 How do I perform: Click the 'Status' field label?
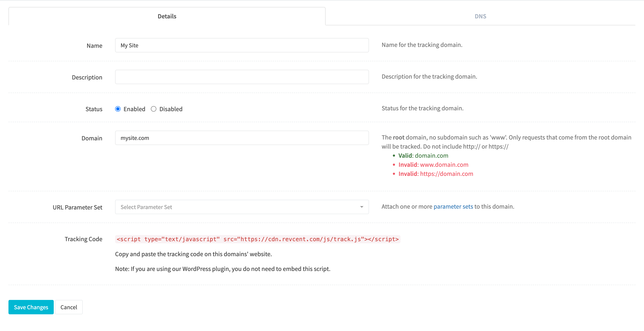tap(94, 109)
